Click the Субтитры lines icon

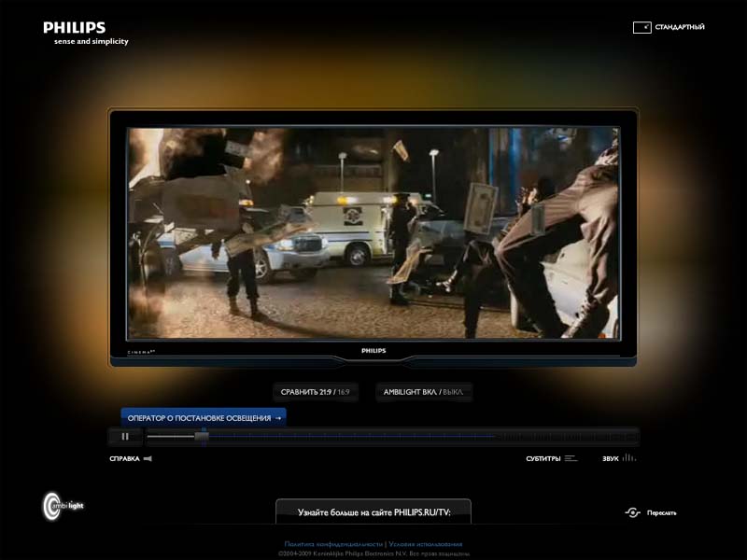(571, 458)
